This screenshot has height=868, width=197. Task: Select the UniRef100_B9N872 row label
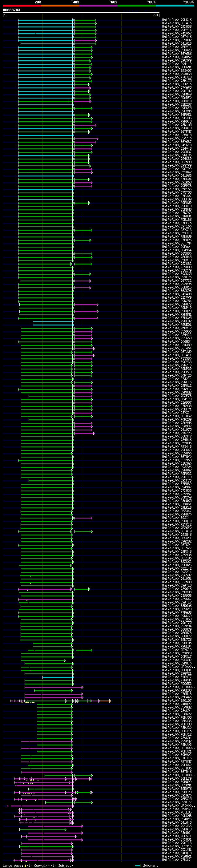coord(177,304)
